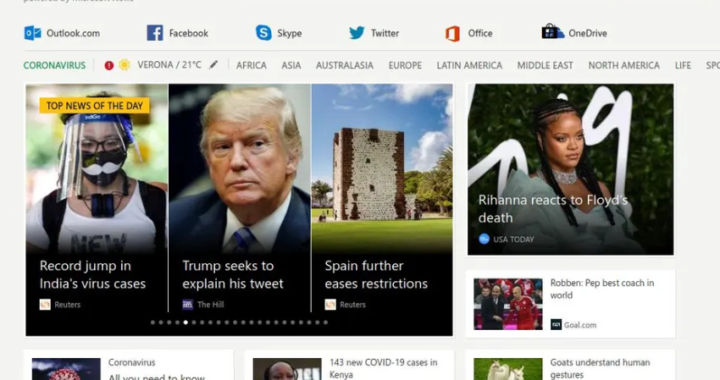Screen dimensions: 720x380
Task: Click the Spanish tower photo
Action: coord(382,168)
